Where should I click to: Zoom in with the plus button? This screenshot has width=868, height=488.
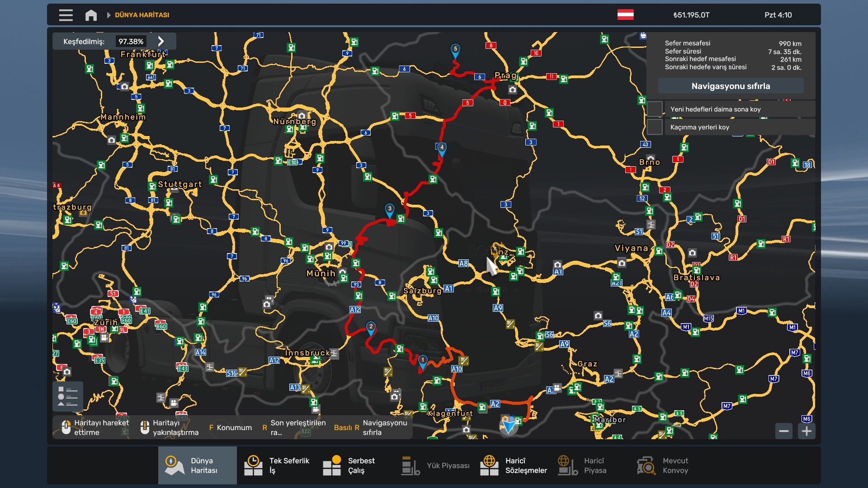[x=807, y=431]
